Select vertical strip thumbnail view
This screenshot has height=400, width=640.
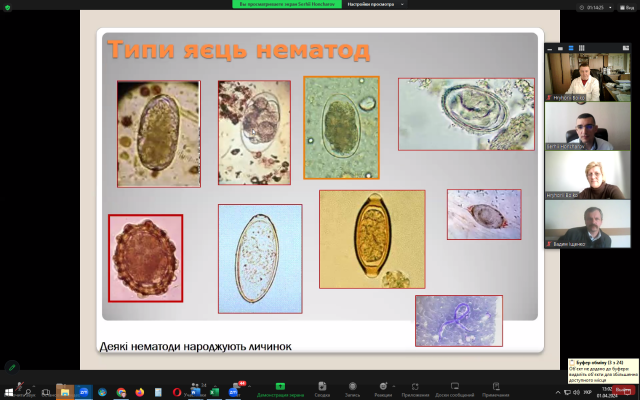tap(571, 48)
